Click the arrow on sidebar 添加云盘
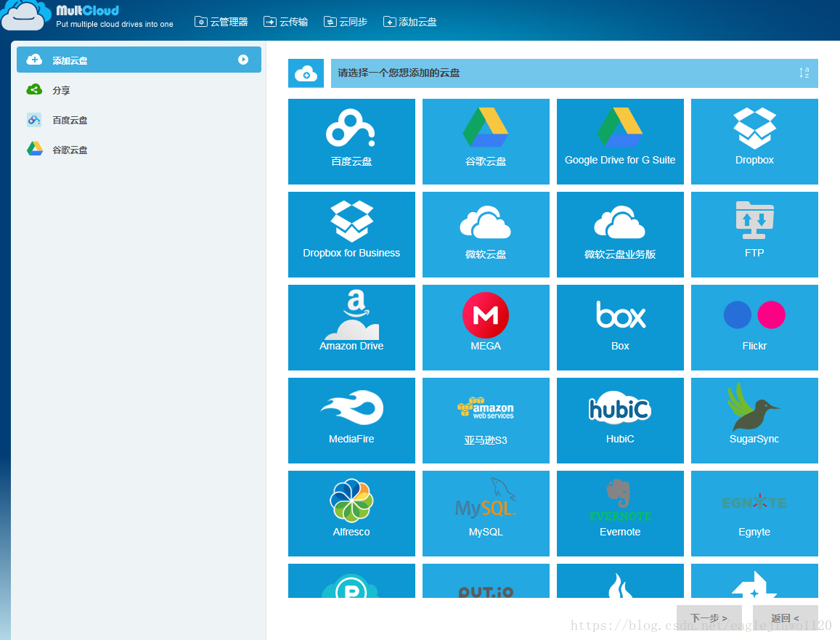840x640 pixels. point(243,60)
